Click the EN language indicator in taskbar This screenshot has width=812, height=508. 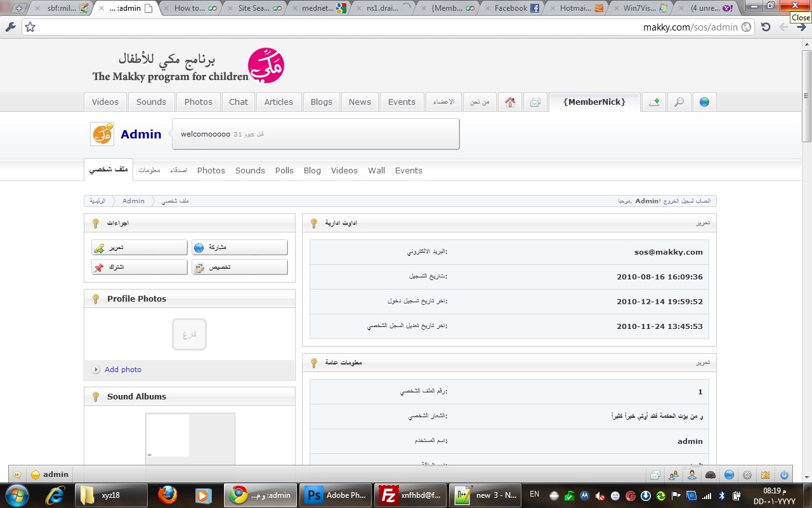point(534,494)
